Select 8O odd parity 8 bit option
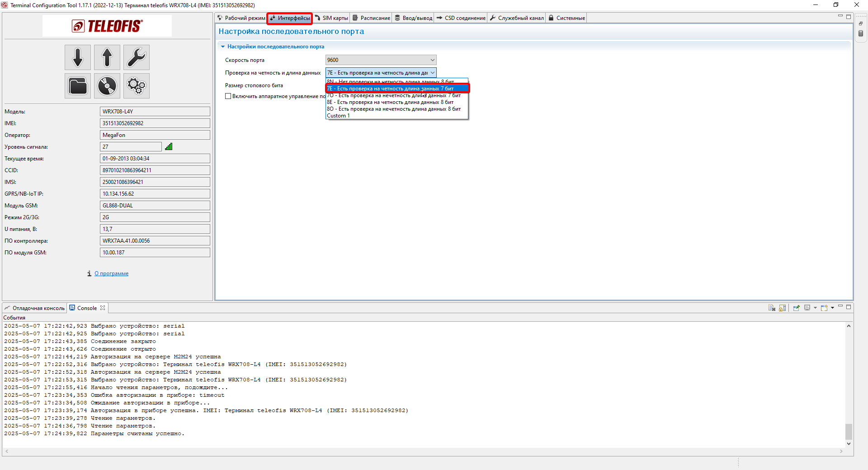This screenshot has width=868, height=470. coord(397,109)
